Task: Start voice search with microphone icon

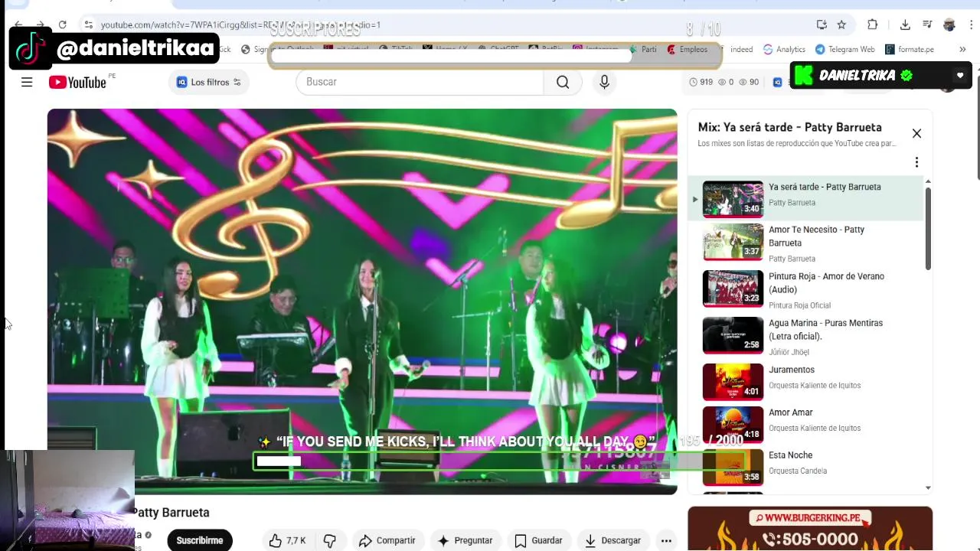Action: (604, 82)
